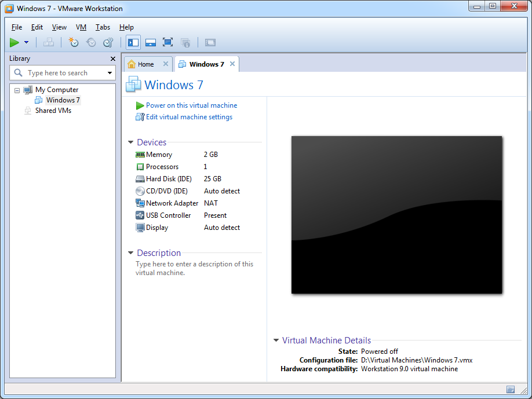Close the Library panel
Image resolution: width=532 pixels, height=399 pixels.
click(113, 58)
